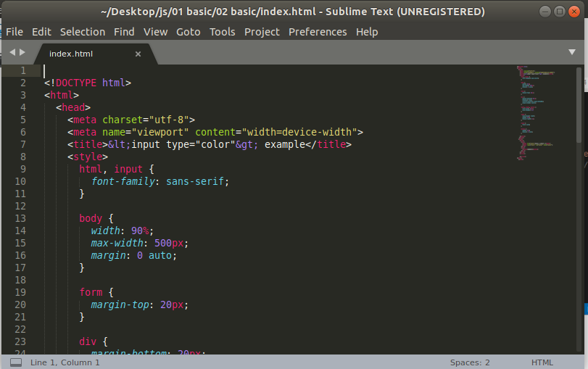Click the input selector on line 9
The height and width of the screenshot is (369, 588).
pyautogui.click(x=128, y=169)
